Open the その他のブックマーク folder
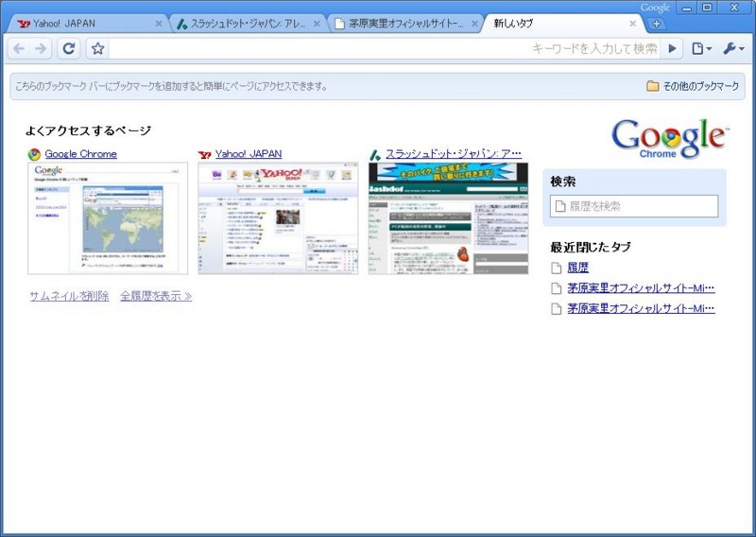 693,86
